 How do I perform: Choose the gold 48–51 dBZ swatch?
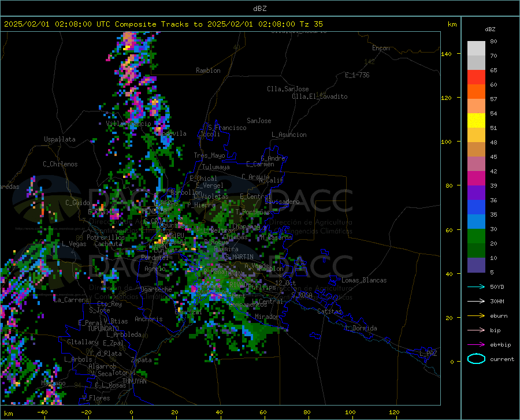476,135
